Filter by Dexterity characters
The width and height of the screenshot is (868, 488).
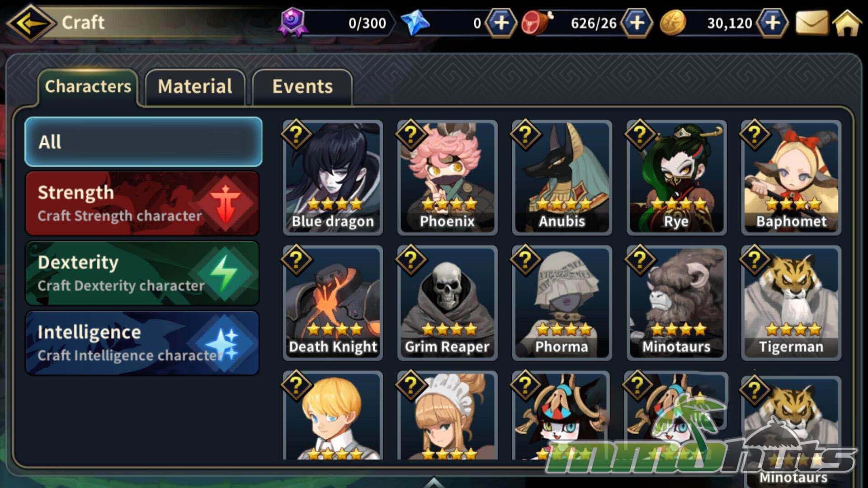[142, 273]
